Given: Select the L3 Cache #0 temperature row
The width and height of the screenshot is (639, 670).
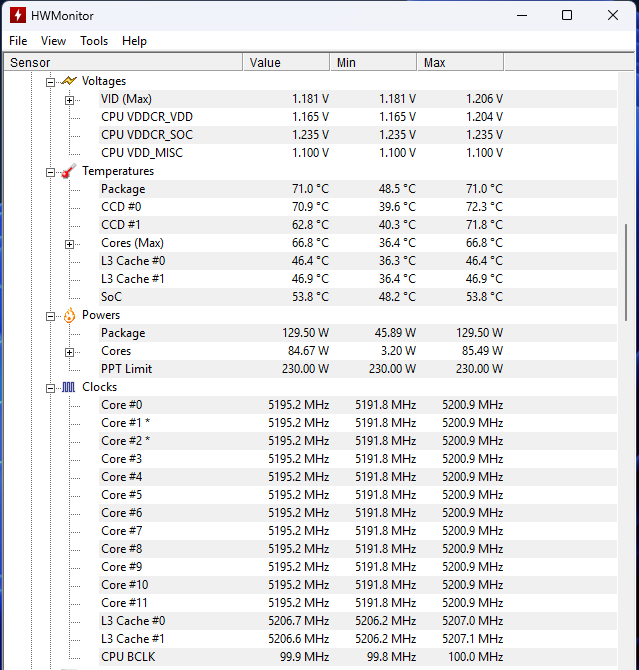Looking at the screenshot, I should coord(358,261).
